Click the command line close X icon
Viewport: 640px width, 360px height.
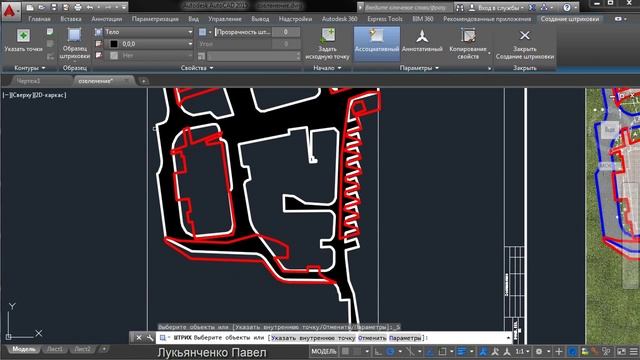[x=139, y=338]
